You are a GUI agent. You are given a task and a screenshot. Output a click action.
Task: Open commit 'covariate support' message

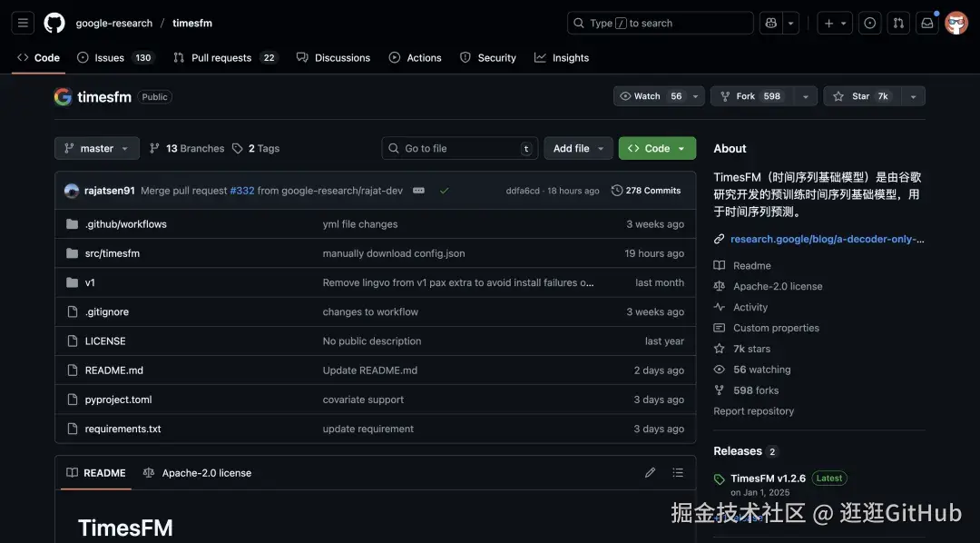363,400
